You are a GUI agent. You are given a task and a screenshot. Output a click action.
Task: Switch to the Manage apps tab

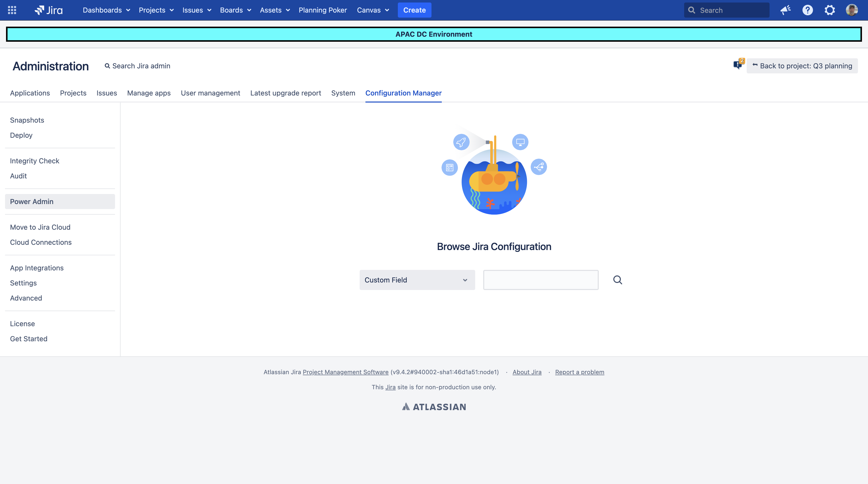pyautogui.click(x=149, y=93)
